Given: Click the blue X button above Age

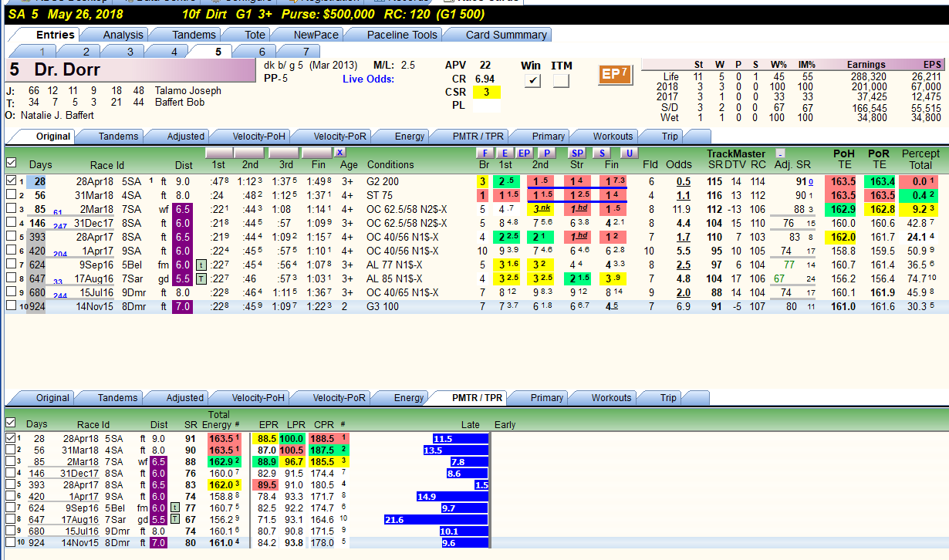Looking at the screenshot, I should [339, 153].
